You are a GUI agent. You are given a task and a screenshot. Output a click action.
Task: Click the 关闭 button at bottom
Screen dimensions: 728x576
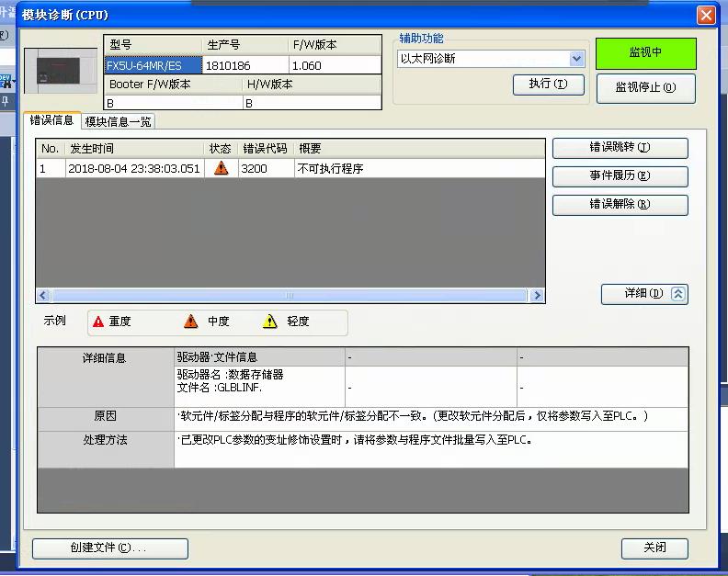click(654, 548)
